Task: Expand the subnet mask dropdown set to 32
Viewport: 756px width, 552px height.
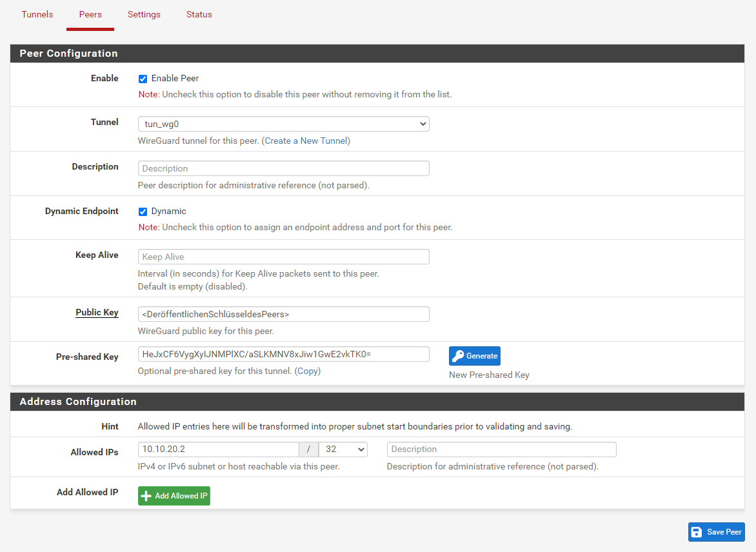Action: pyautogui.click(x=343, y=449)
